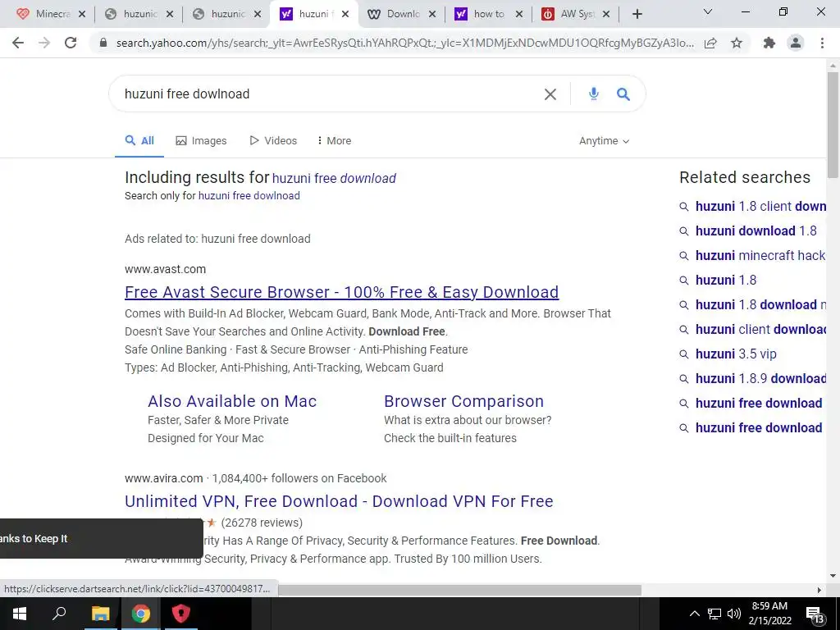Click the 'Thanks to Keep It' popup
Screen dimensions: 840x630
click(x=101, y=538)
